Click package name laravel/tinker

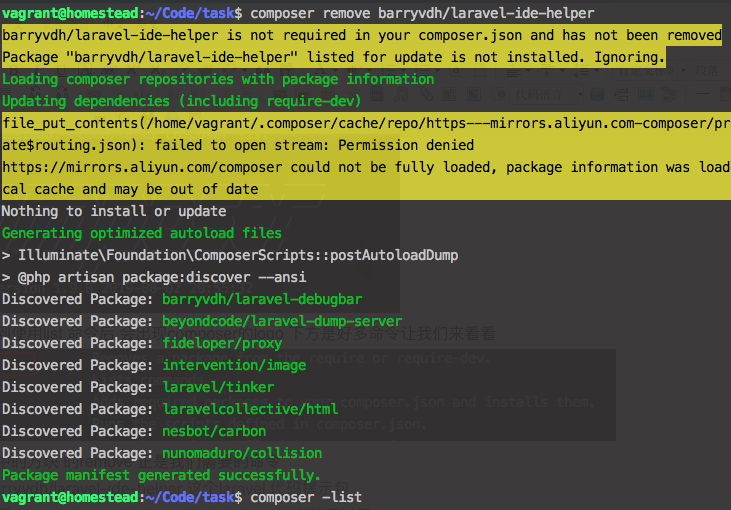(x=218, y=386)
